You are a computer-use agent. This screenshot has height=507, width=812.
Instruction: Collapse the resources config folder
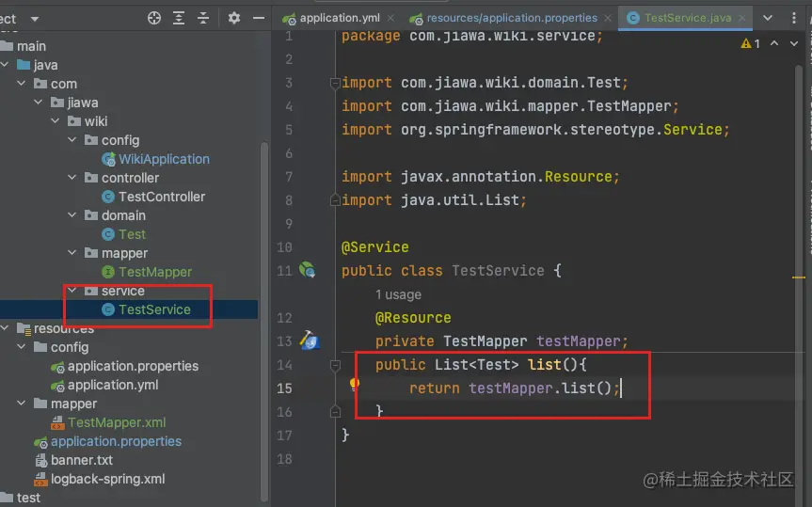(x=22, y=347)
